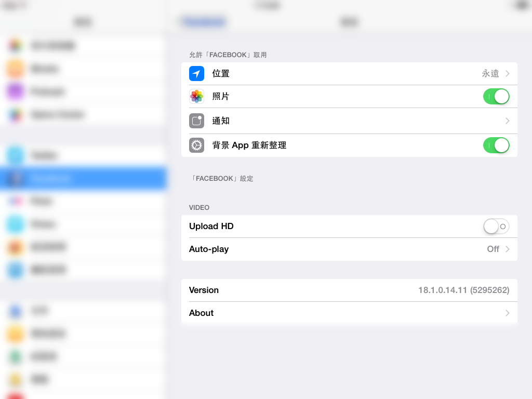Open the About row chevron

[x=508, y=313]
